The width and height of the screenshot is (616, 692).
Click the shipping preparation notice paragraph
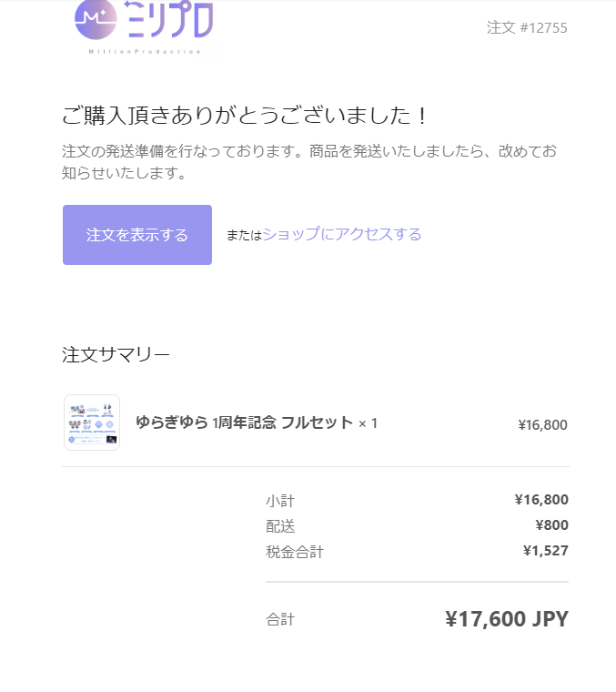(309, 161)
